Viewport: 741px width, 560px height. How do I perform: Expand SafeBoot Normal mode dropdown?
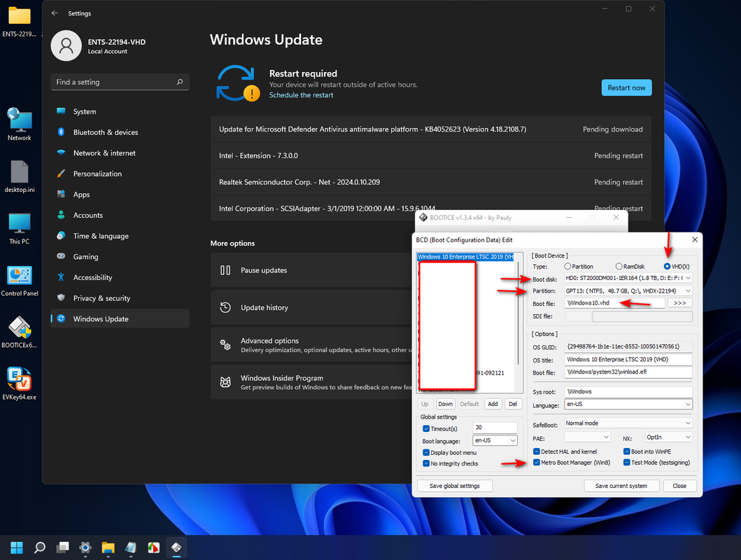tap(688, 423)
